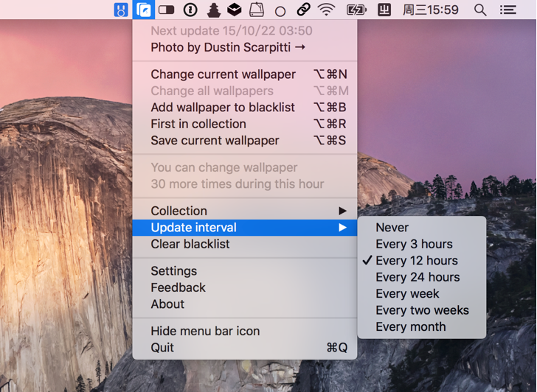Open the input method menu icon
Screen dimensions: 537x392
coord(384,10)
